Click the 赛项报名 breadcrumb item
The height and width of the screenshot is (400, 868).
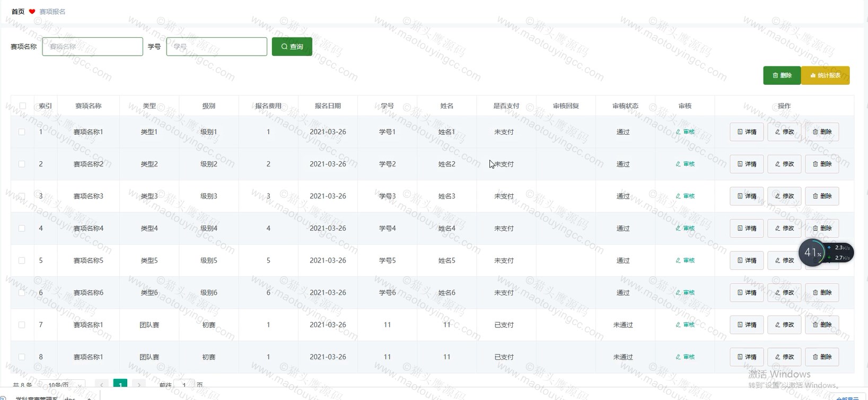[52, 12]
